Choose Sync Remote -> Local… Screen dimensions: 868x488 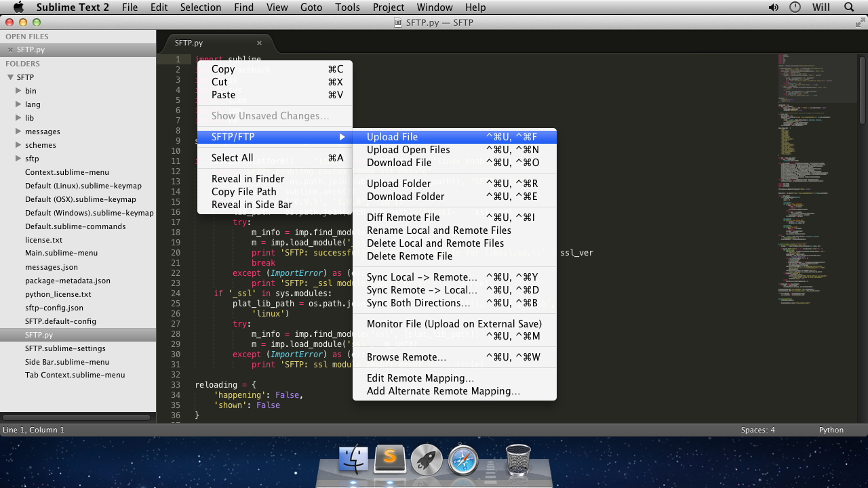click(x=454, y=290)
